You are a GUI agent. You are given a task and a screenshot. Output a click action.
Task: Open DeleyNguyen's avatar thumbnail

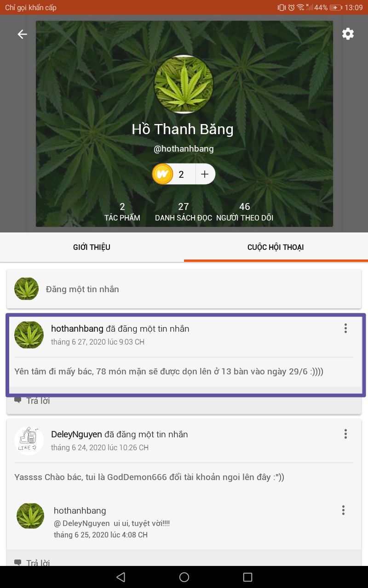29,441
